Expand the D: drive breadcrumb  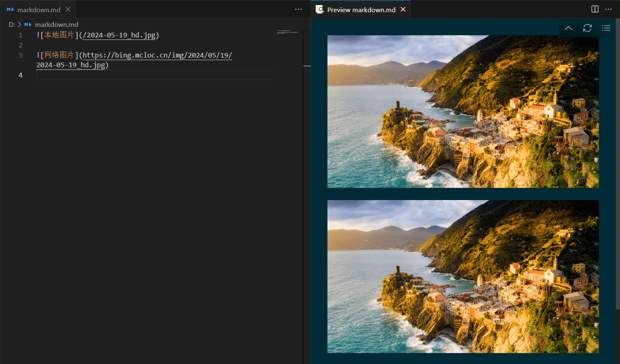coord(12,25)
